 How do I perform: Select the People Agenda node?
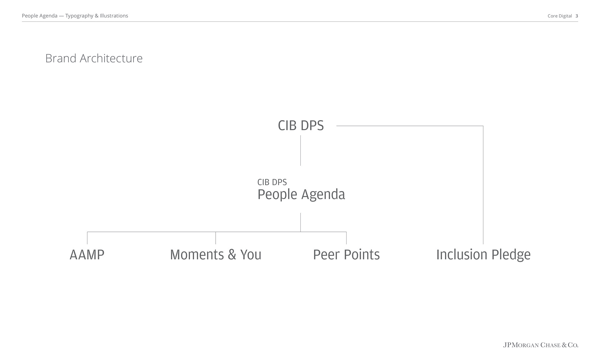(x=301, y=194)
